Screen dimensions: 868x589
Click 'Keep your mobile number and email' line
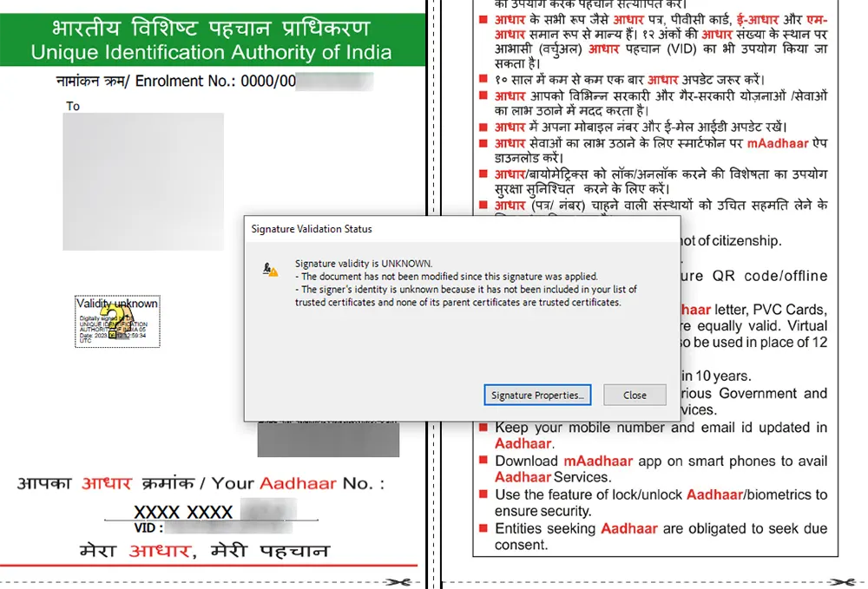pyautogui.click(x=661, y=428)
